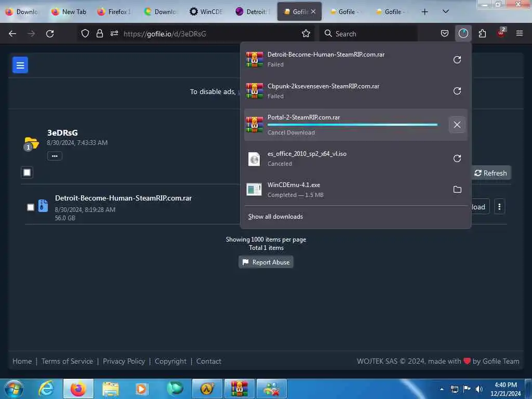Open Detroit file row kebab menu

tap(499, 207)
